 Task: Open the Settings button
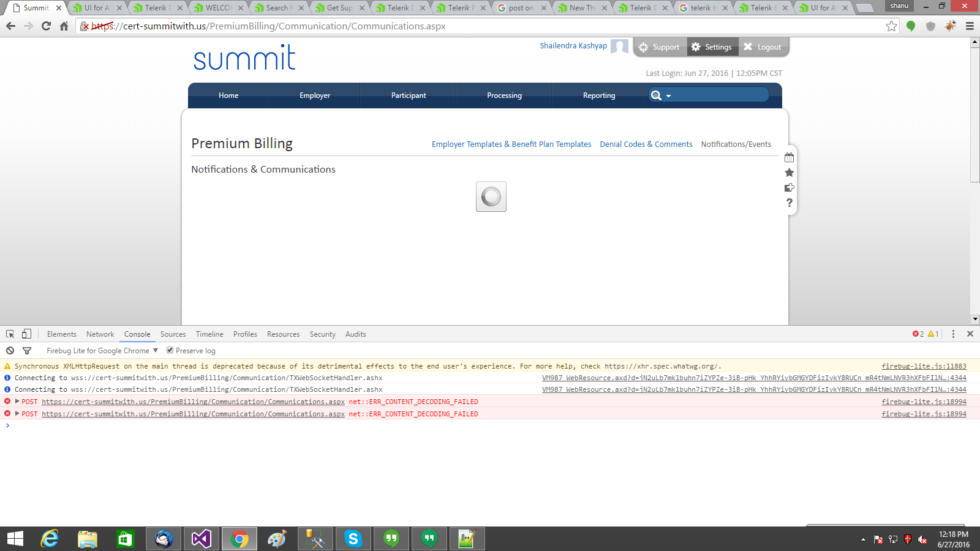click(x=712, y=47)
